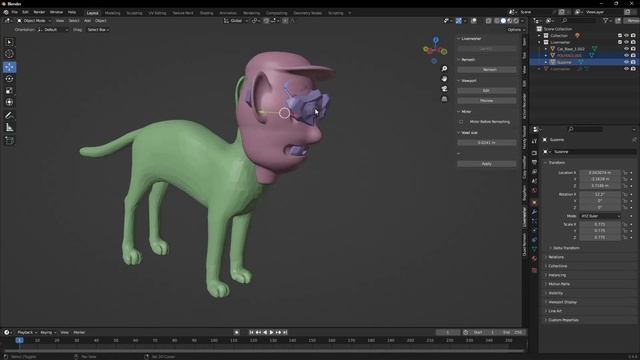Open the rotation Mode XYZ Euler dropdown
The height and width of the screenshot is (360, 640).
(600, 216)
